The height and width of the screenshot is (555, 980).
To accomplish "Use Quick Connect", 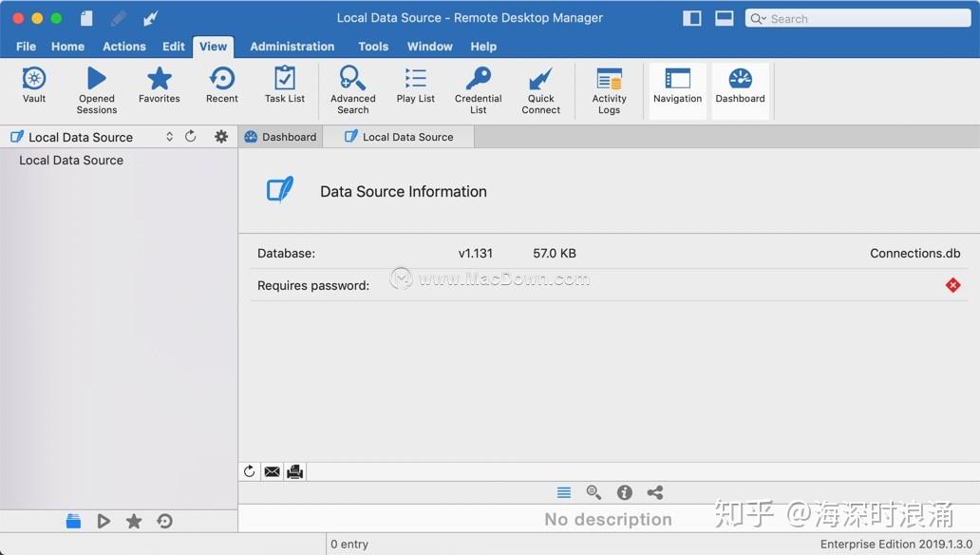I will point(540,86).
